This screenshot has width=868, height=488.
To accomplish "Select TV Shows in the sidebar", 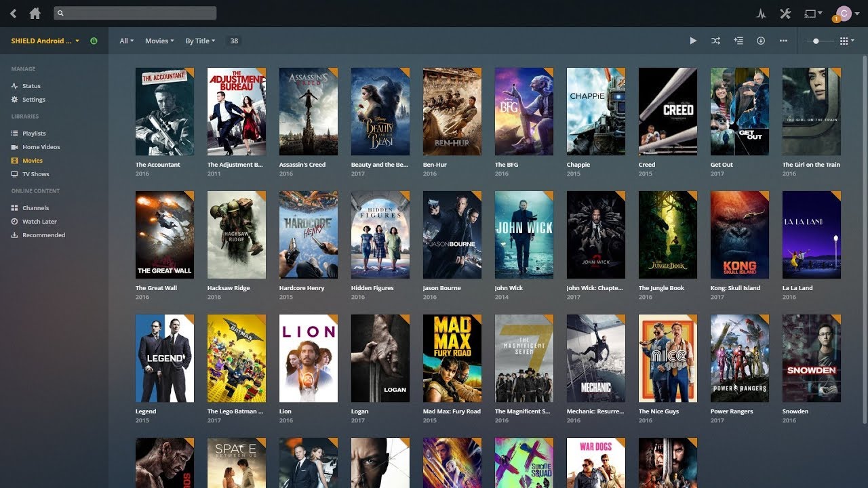I will (x=35, y=174).
